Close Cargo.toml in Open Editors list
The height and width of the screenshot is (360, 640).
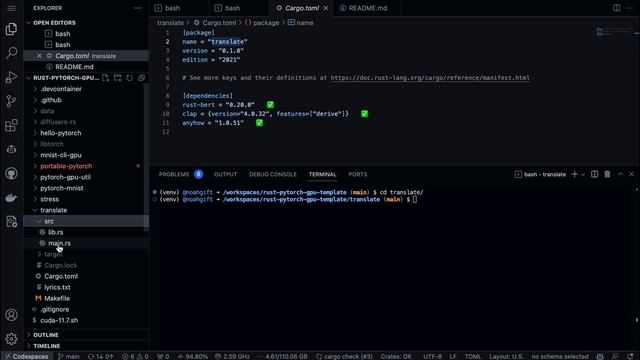(x=39, y=56)
